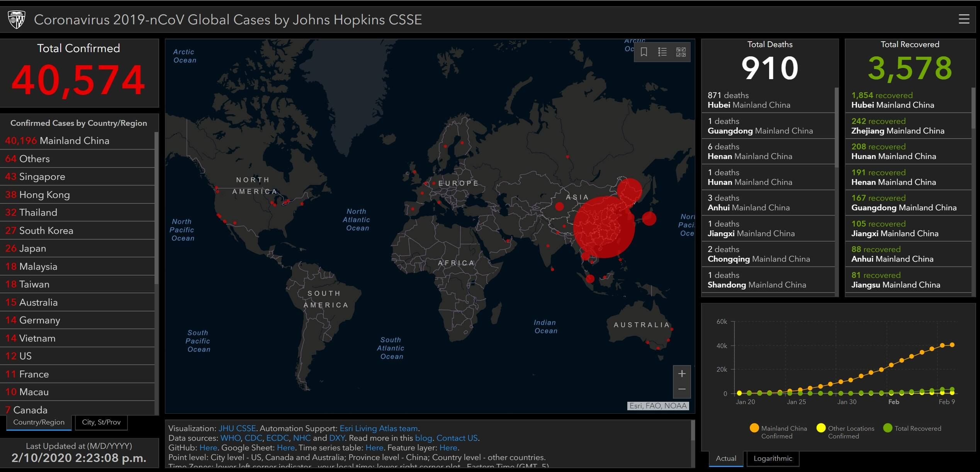Screen dimensions: 980x472
Task: Open the GitHub Here link
Action: (208, 448)
